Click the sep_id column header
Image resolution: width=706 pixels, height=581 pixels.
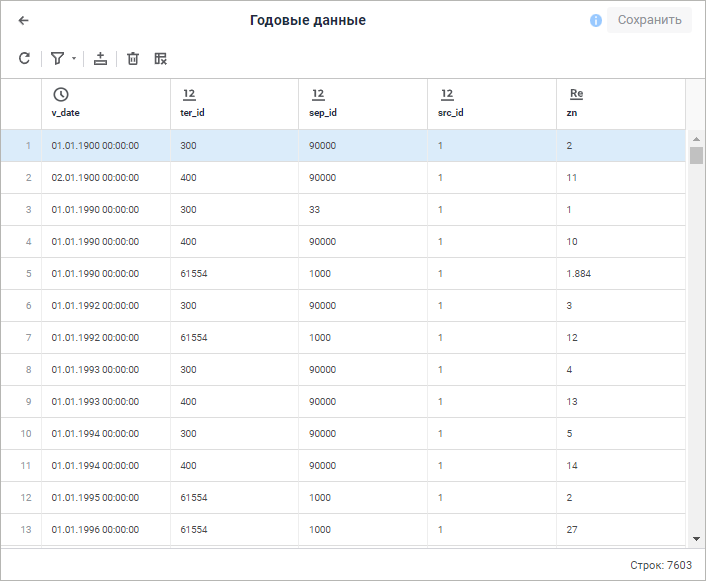pos(362,103)
